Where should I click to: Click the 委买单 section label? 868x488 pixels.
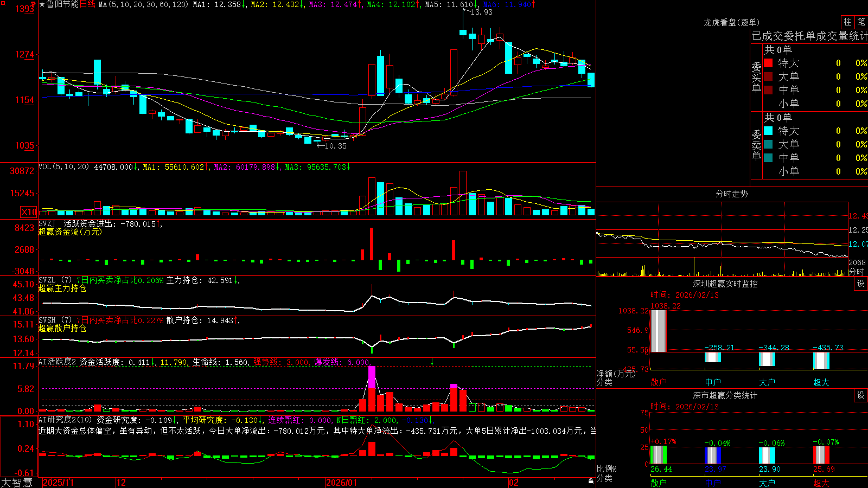point(756,78)
